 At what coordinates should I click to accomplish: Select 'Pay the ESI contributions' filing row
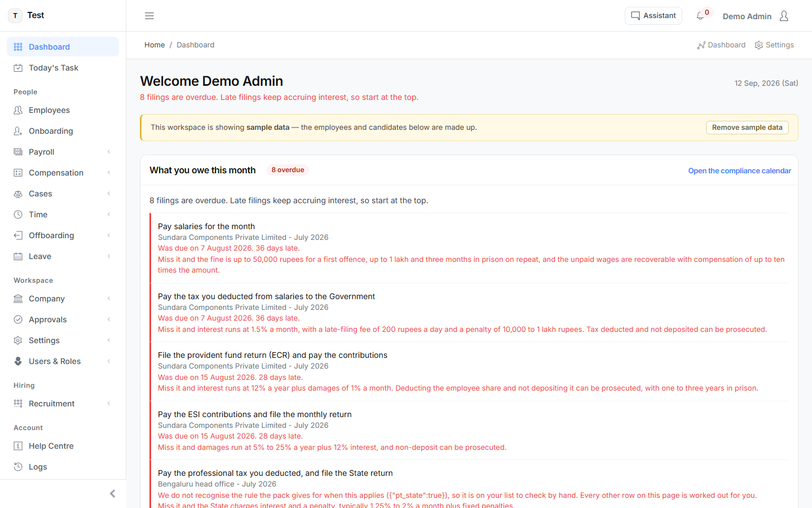click(x=469, y=431)
